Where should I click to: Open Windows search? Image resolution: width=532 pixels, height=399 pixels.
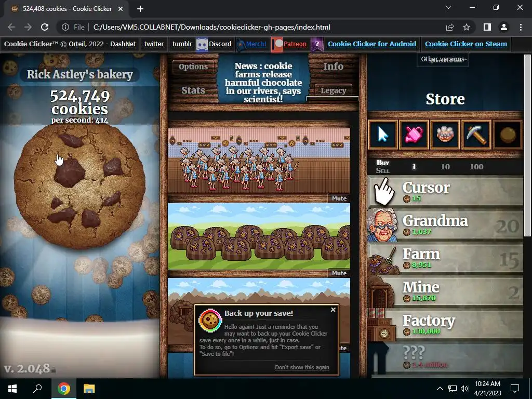coord(37,389)
